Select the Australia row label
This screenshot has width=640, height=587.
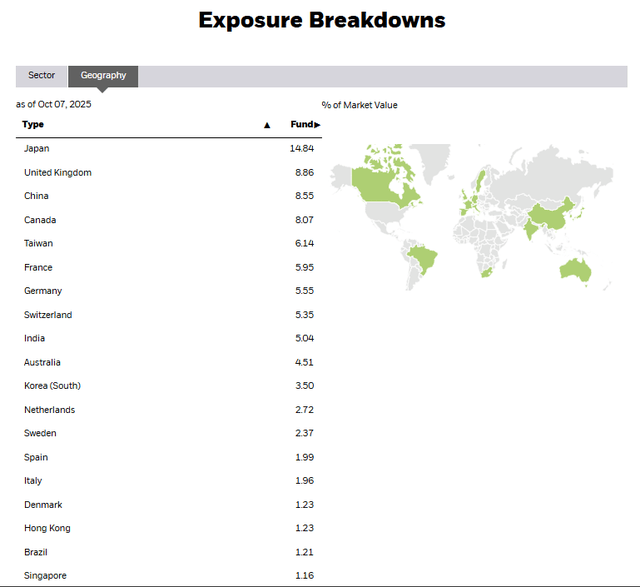tap(42, 362)
